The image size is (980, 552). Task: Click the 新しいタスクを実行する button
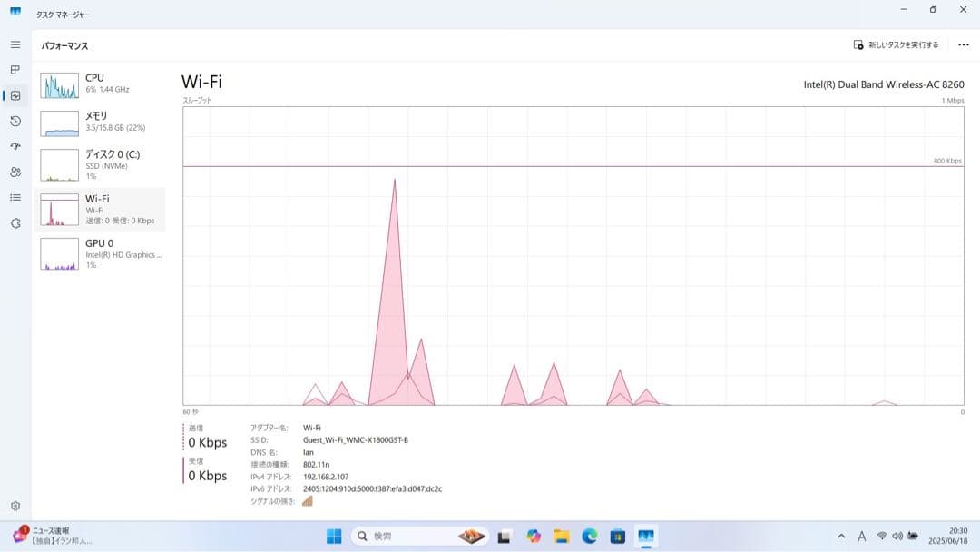897,44
